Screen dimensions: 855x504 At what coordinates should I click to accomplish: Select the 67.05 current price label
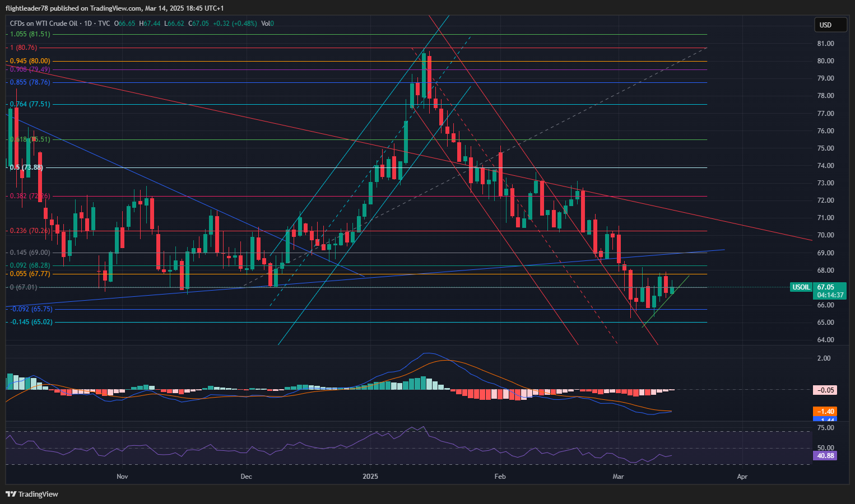pyautogui.click(x=826, y=287)
